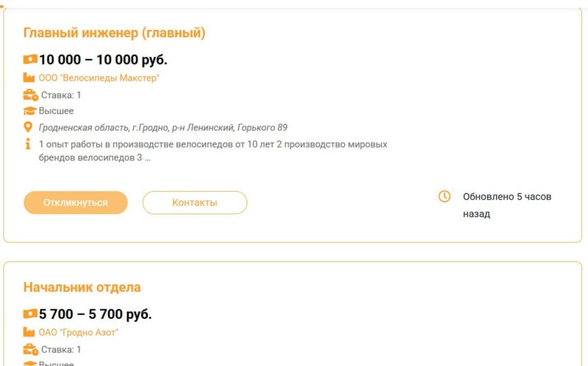Visit ОАО "Гродно Азот" company link
This screenshot has width=588, height=366.
(x=78, y=332)
